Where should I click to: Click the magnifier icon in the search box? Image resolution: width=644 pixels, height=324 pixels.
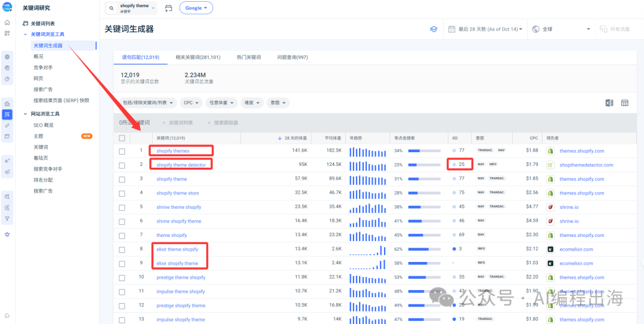click(112, 8)
